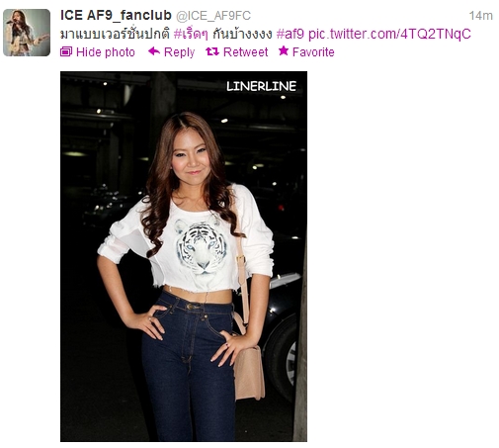
Task: Enlarge the attached tweet photo
Action: coord(184,256)
